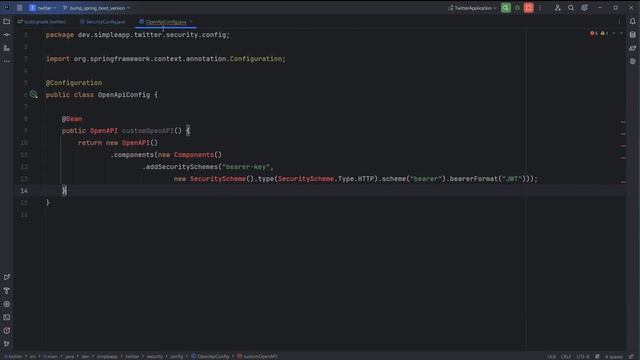The width and height of the screenshot is (640, 360).
Task: Click the OpenApiConfig class name in code
Action: [x=124, y=95]
